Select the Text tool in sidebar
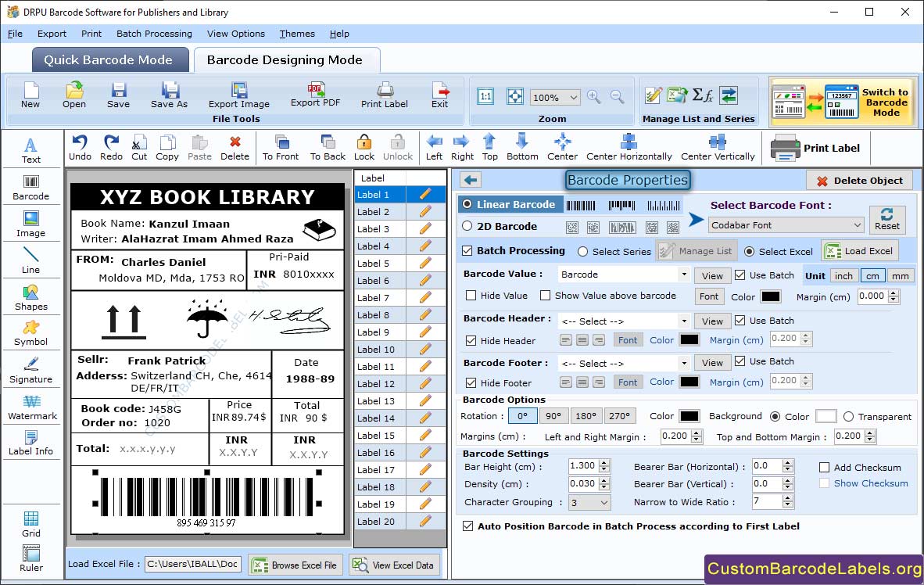 [x=30, y=150]
